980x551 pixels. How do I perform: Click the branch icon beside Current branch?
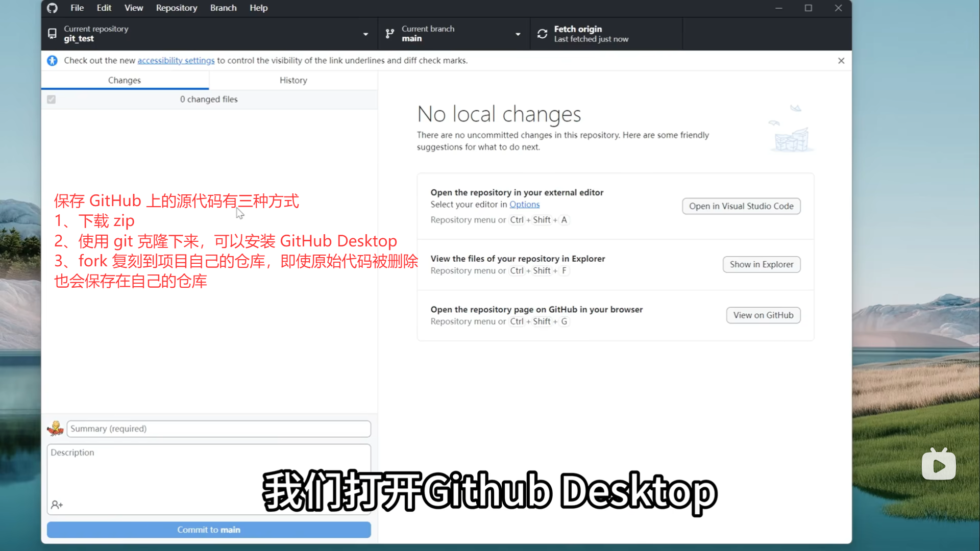point(390,34)
